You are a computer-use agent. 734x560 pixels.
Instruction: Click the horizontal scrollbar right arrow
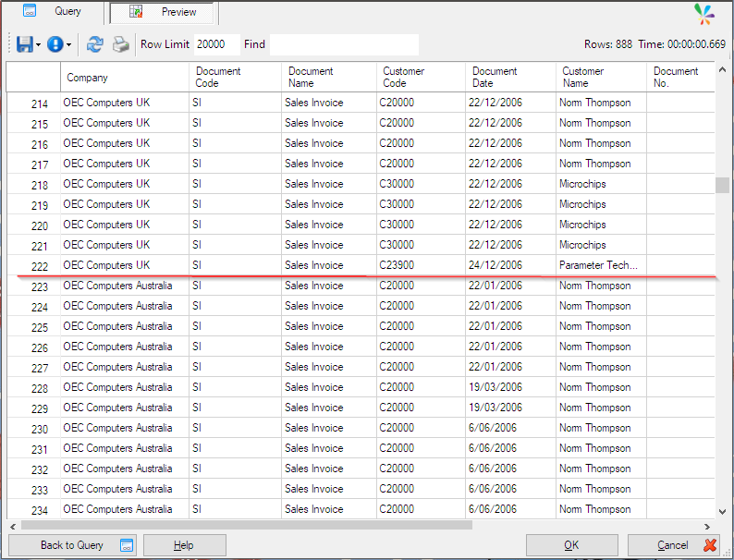point(707,527)
